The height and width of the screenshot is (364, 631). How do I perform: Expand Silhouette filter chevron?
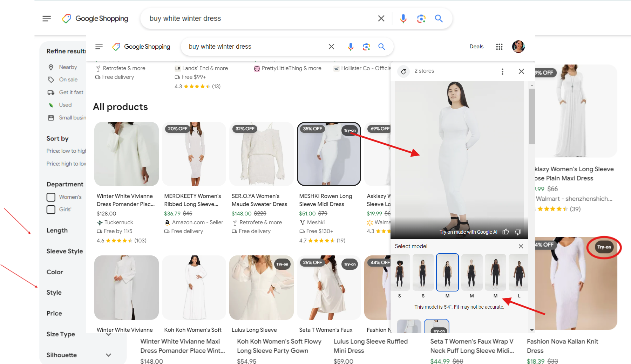click(x=109, y=355)
